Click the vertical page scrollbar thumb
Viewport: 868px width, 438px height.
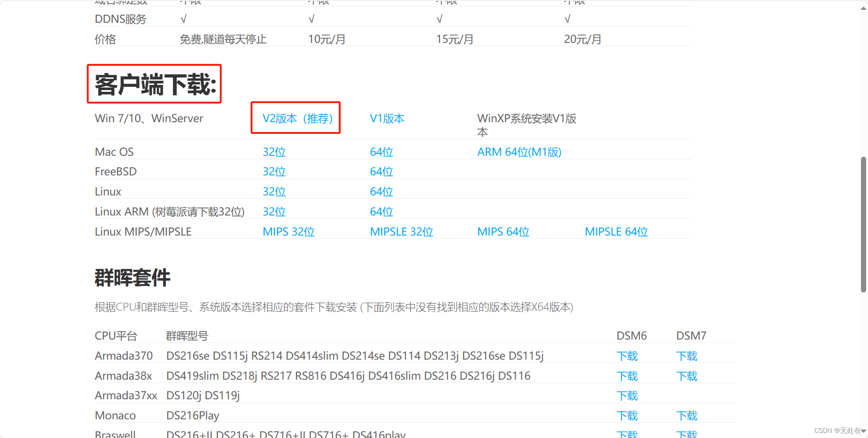point(863,225)
